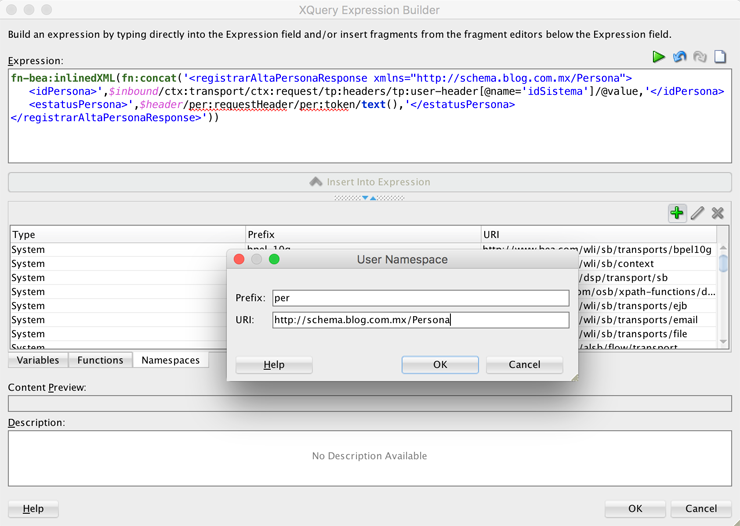Select row with URI ending /wli/sb/context
The width and height of the screenshot is (740, 526).
(363, 264)
